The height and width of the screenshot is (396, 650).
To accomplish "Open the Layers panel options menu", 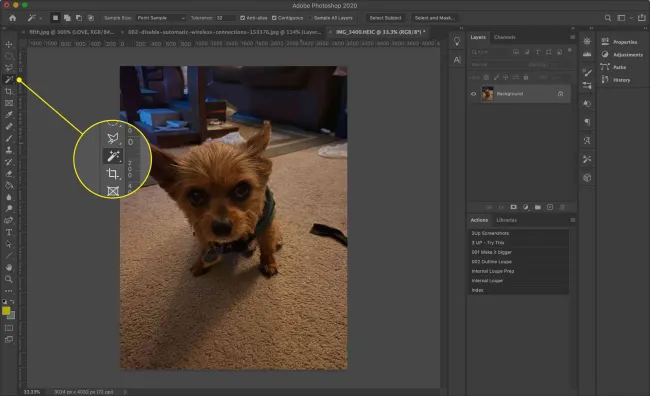I will (572, 37).
